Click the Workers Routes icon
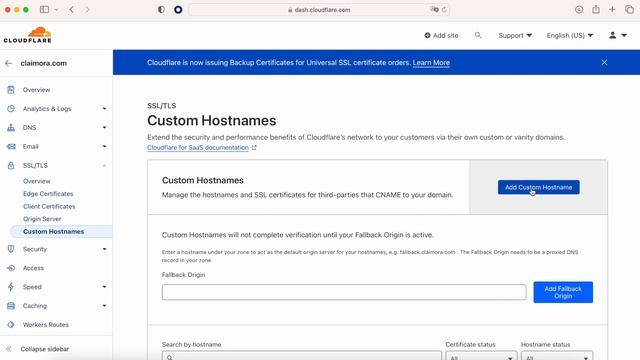Screen dimensions: 640x360 coord(11,325)
